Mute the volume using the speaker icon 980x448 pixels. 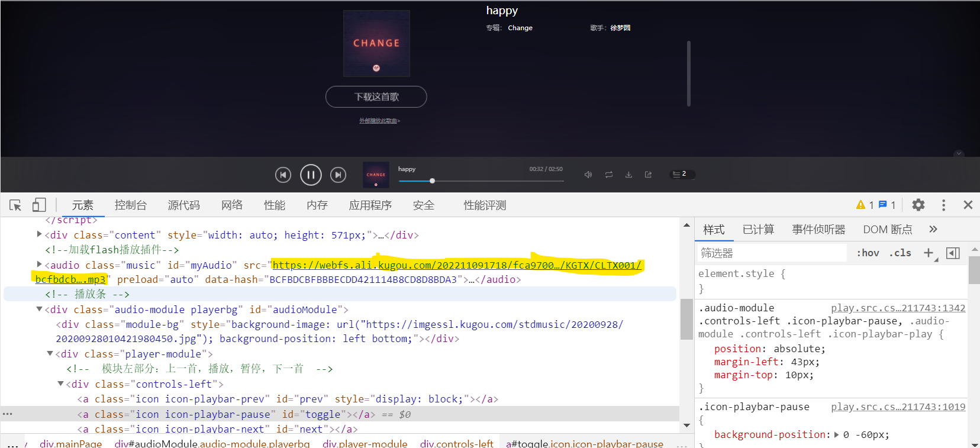coord(588,175)
